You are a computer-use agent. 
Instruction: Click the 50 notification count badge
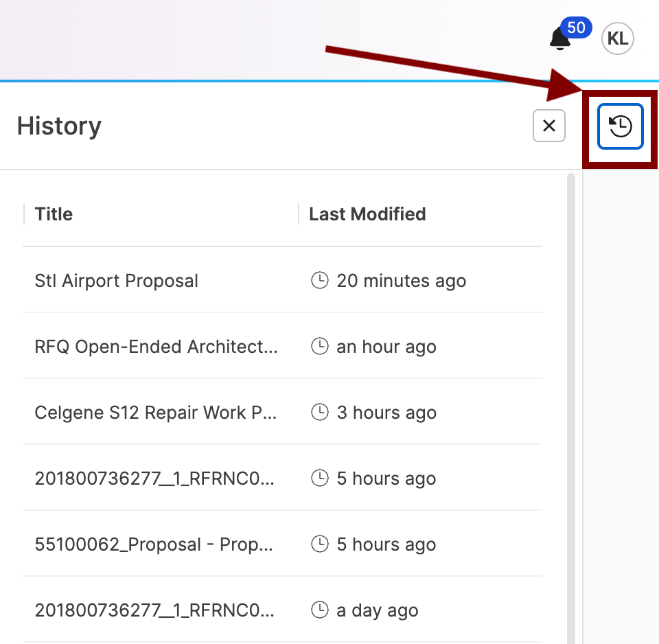[x=576, y=27]
